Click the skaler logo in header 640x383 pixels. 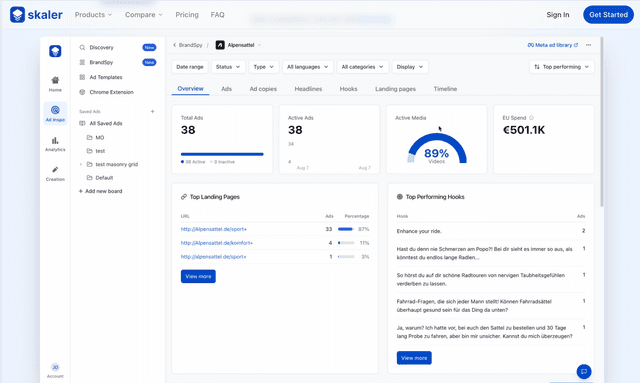(x=36, y=15)
